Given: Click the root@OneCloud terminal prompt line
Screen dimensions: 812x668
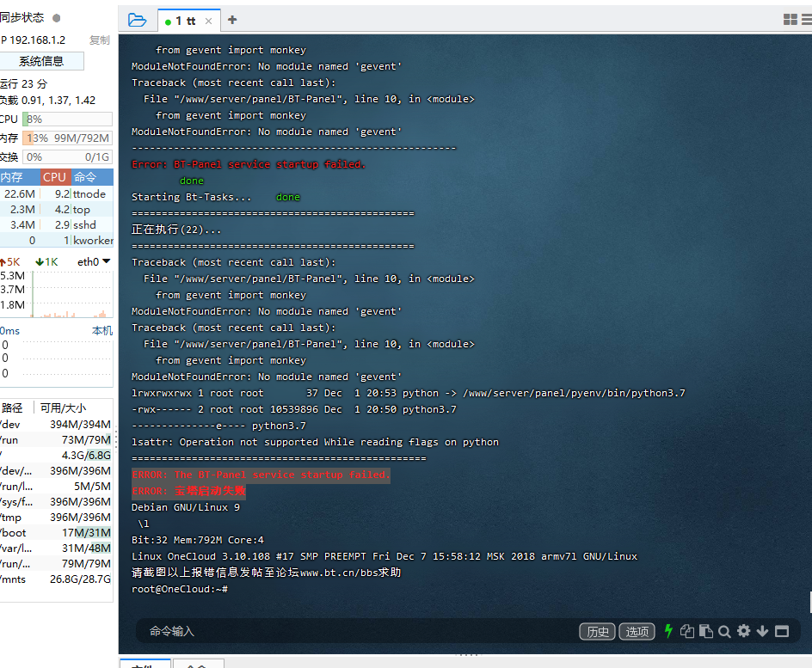Looking at the screenshot, I should pos(180,589).
